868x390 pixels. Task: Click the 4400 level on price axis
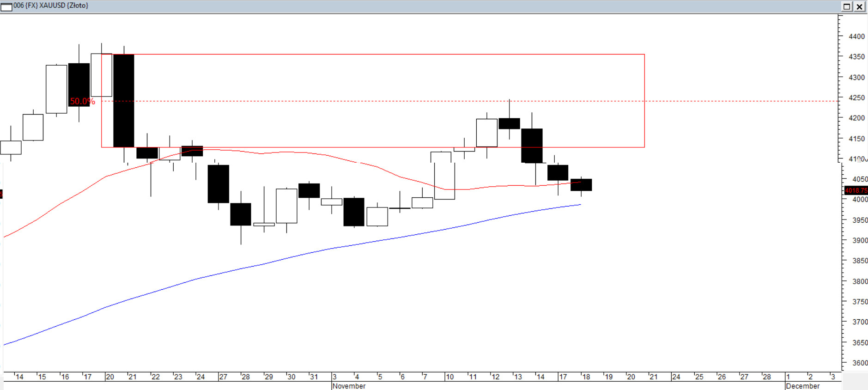(856, 37)
